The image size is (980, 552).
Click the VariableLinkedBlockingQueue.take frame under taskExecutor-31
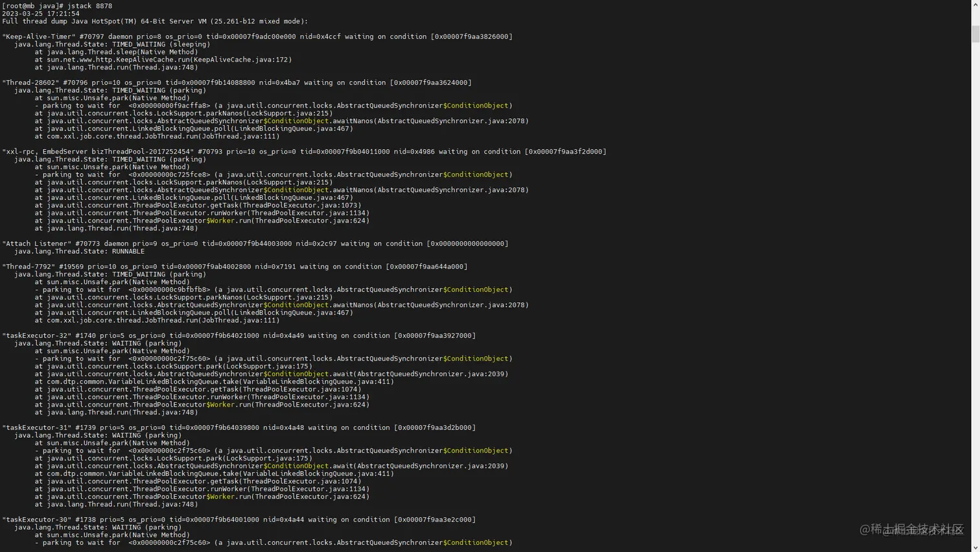215,474
